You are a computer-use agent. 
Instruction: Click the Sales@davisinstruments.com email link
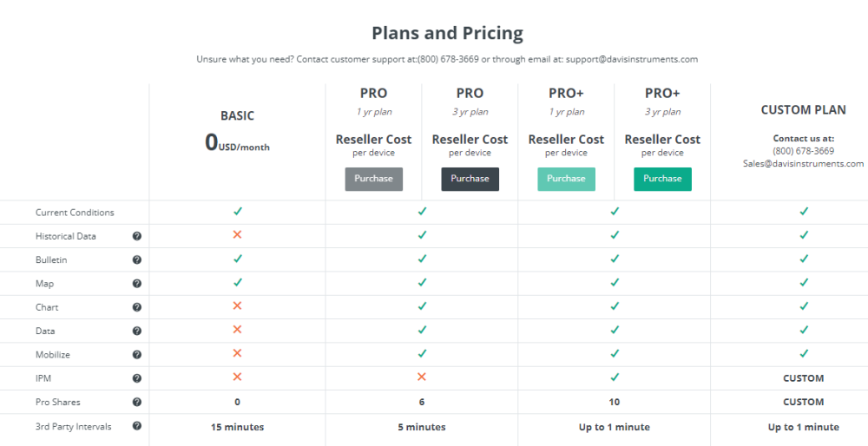click(x=803, y=163)
